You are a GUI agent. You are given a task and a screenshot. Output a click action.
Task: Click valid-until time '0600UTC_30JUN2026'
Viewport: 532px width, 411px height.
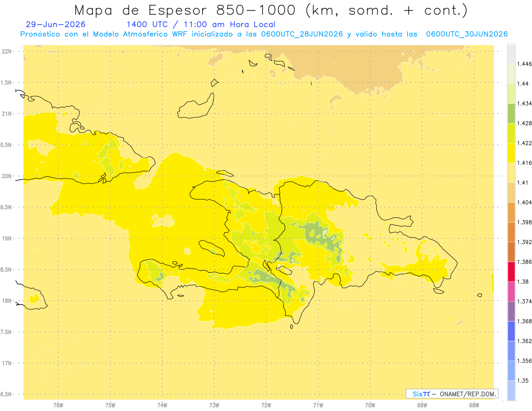(x=466, y=34)
